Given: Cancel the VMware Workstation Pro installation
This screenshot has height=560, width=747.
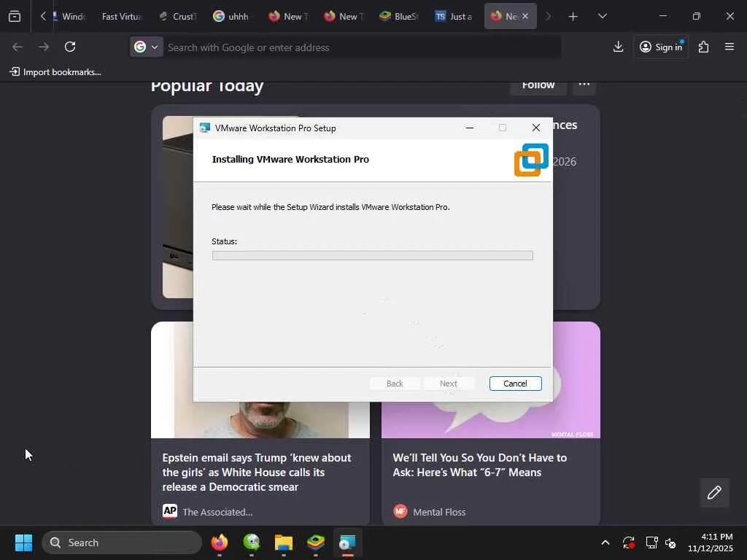Looking at the screenshot, I should [x=515, y=384].
